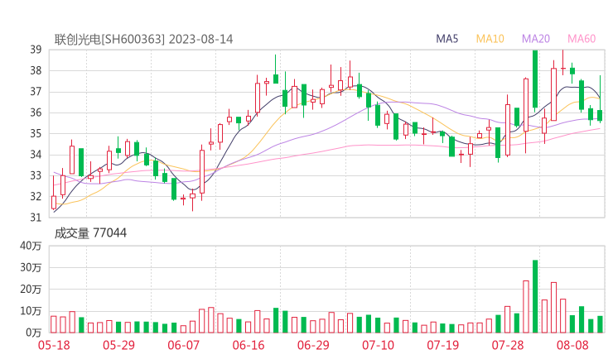Click the MA20 legend label
Screen dimensions: 613x364
pyautogui.click(x=536, y=39)
